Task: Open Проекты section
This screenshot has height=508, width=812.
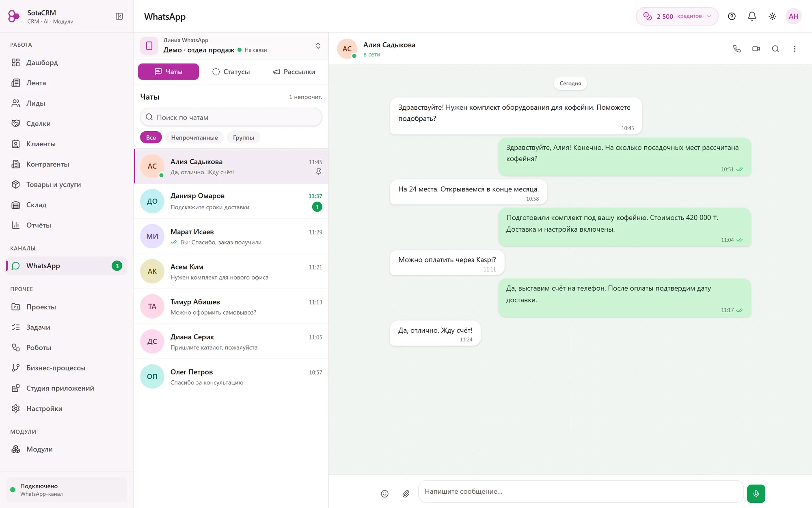Action: click(67, 307)
